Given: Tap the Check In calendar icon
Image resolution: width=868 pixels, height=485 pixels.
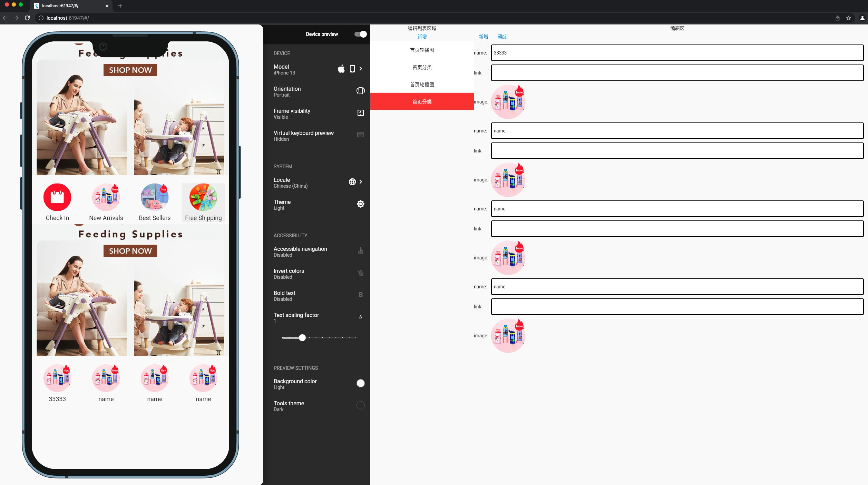Looking at the screenshot, I should 57,197.
